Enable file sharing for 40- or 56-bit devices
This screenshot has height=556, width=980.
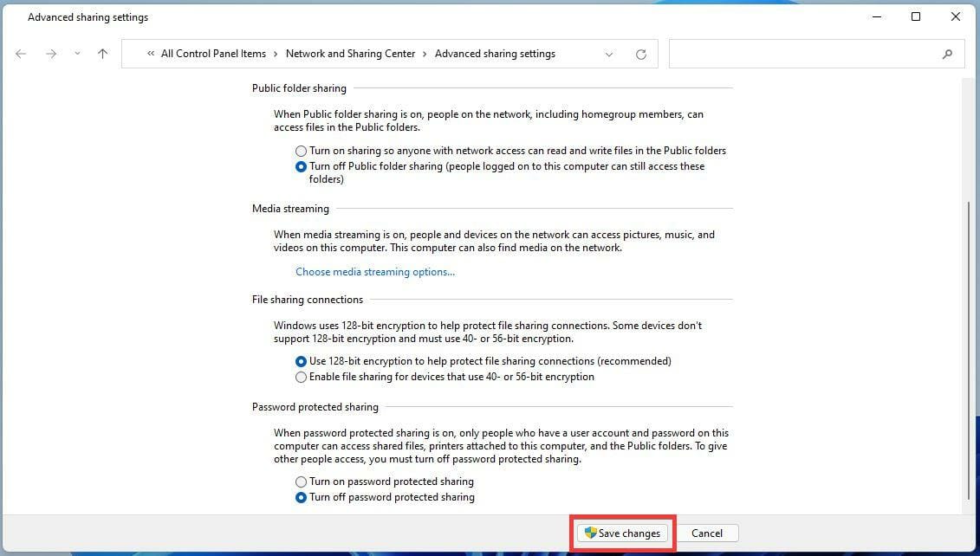pos(301,377)
